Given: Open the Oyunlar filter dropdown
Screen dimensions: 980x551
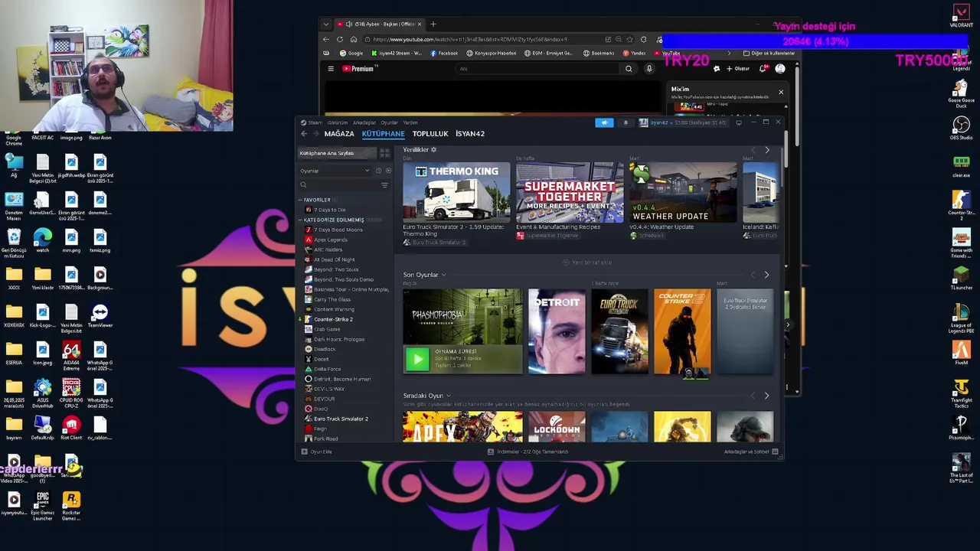Looking at the screenshot, I should [335, 171].
